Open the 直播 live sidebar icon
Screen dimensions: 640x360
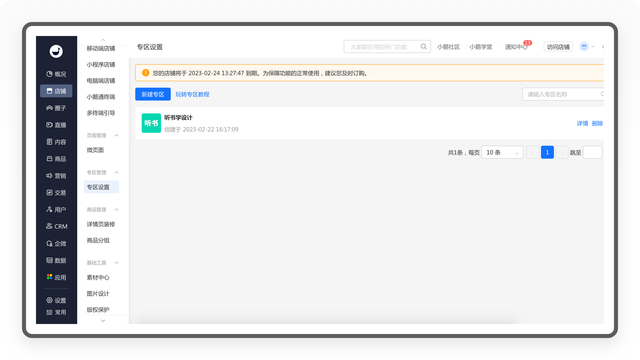pos(49,125)
